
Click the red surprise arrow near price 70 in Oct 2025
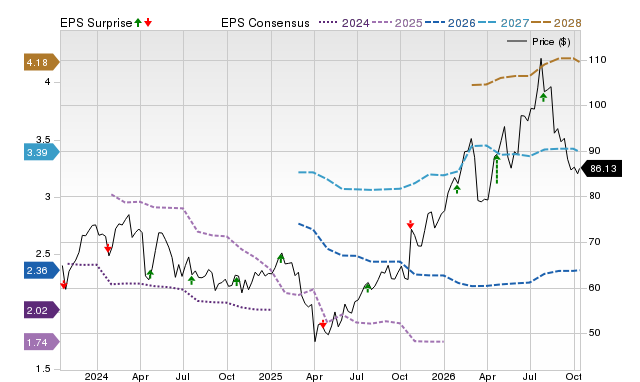coord(411,224)
